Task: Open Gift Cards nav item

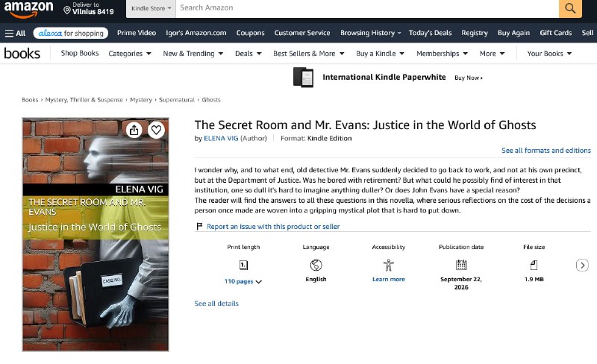Action: point(555,33)
